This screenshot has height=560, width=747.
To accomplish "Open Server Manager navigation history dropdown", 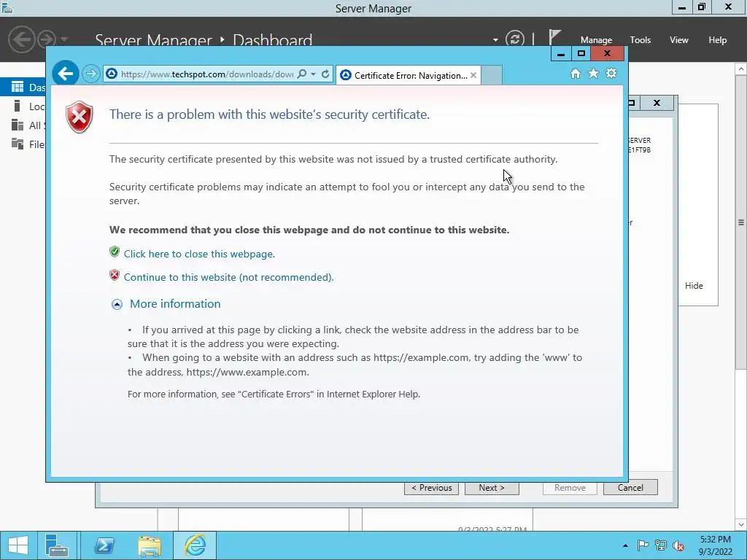I will 64,39.
